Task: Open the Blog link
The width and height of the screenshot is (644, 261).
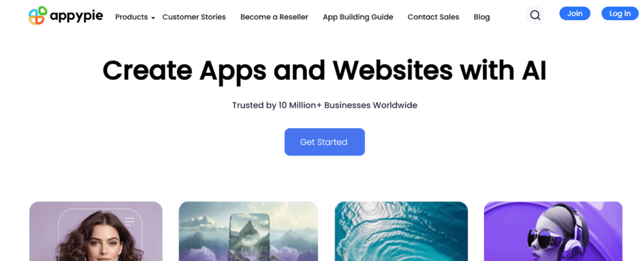Action: point(482,17)
